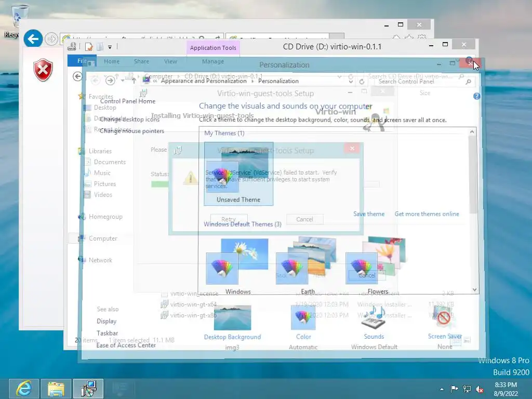The width and height of the screenshot is (532, 399).
Task: Click the Internet Explorer forward arrow button
Action: (51, 39)
